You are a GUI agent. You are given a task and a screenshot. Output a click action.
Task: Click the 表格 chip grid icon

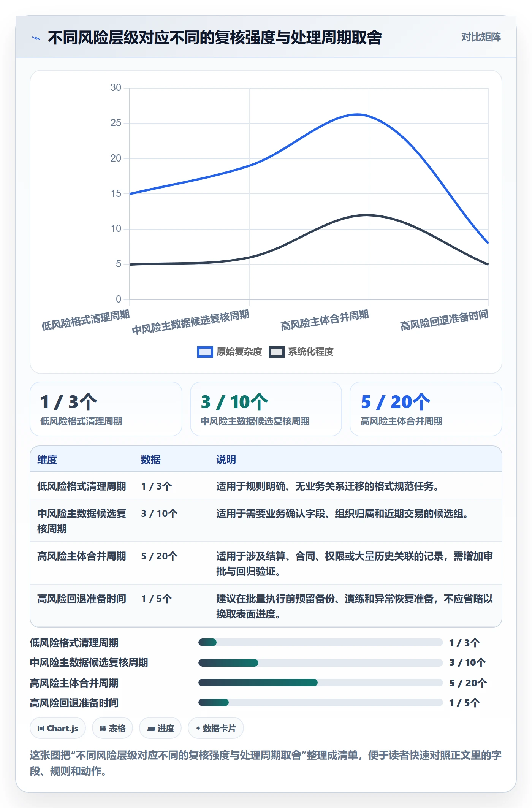(x=103, y=729)
